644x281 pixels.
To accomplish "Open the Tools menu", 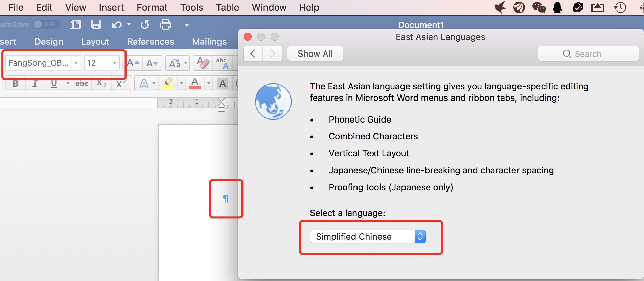I will coord(191,7).
